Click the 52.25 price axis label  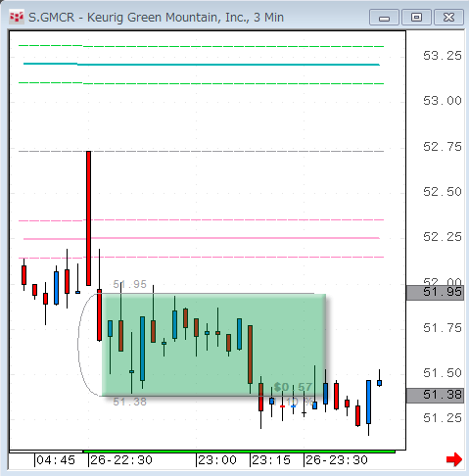point(443,237)
